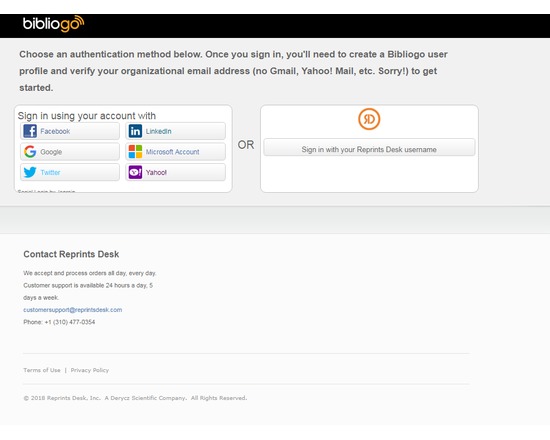The height and width of the screenshot is (440, 550).
Task: Click 'Contact Reprints Desk' heading
Action: (71, 254)
